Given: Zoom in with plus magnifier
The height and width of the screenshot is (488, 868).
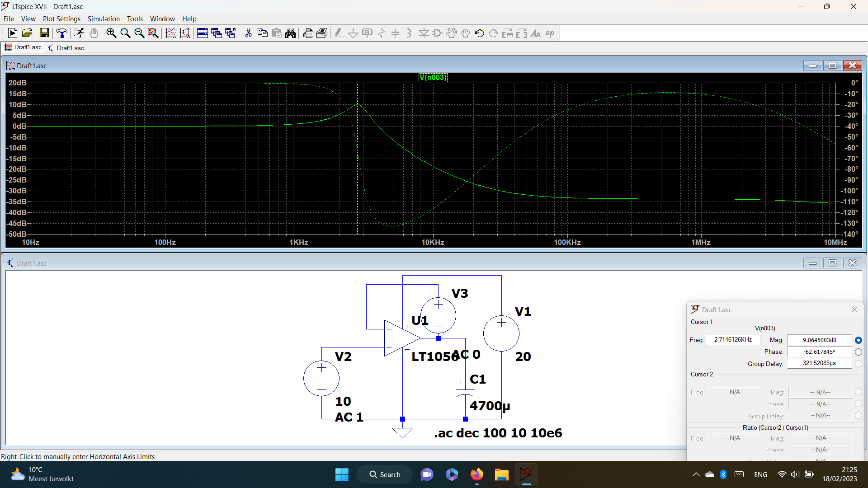Looking at the screenshot, I should pyautogui.click(x=111, y=33).
